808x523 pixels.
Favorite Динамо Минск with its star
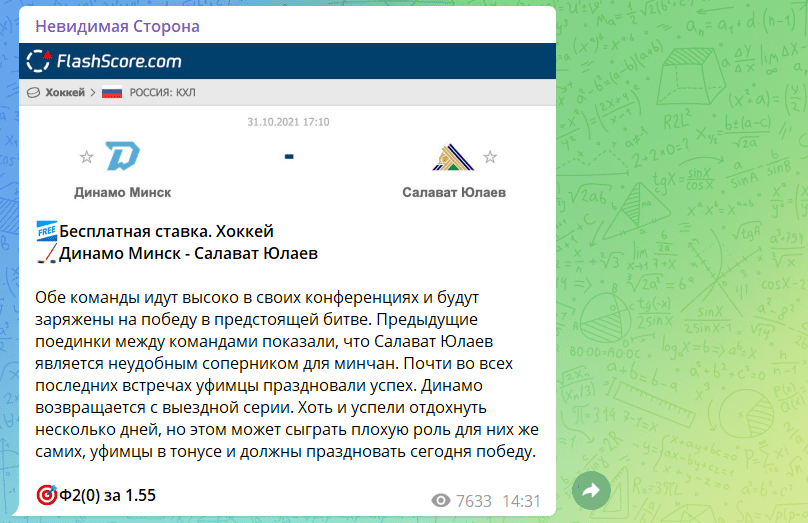coord(87,157)
